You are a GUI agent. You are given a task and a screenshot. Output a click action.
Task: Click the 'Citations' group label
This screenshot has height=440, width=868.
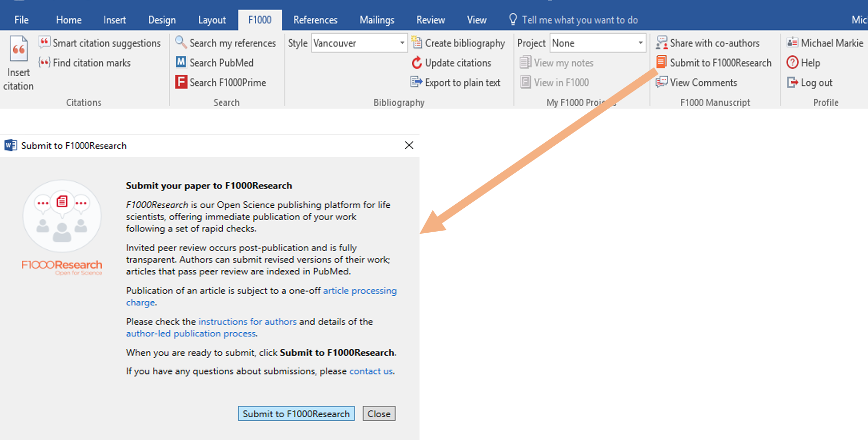(83, 103)
